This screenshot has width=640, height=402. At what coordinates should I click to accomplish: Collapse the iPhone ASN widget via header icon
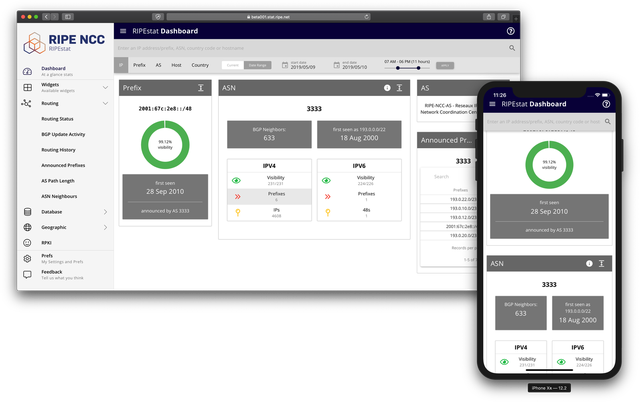[x=601, y=264]
